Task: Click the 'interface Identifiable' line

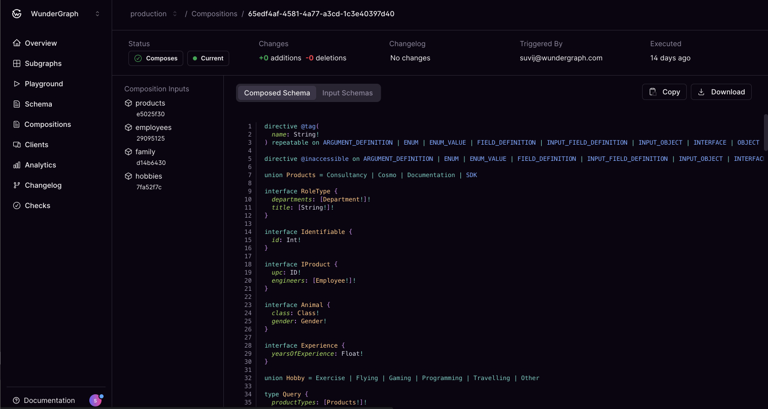Action: [309, 232]
